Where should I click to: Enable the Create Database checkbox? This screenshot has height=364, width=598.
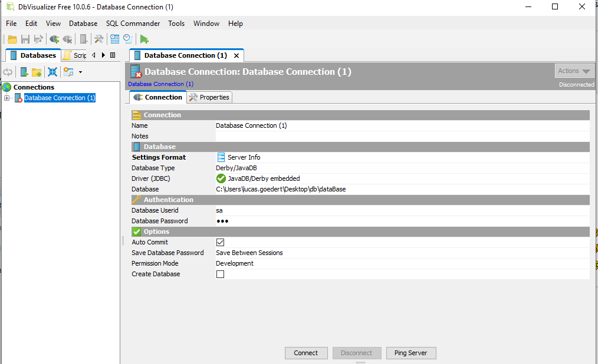(220, 274)
